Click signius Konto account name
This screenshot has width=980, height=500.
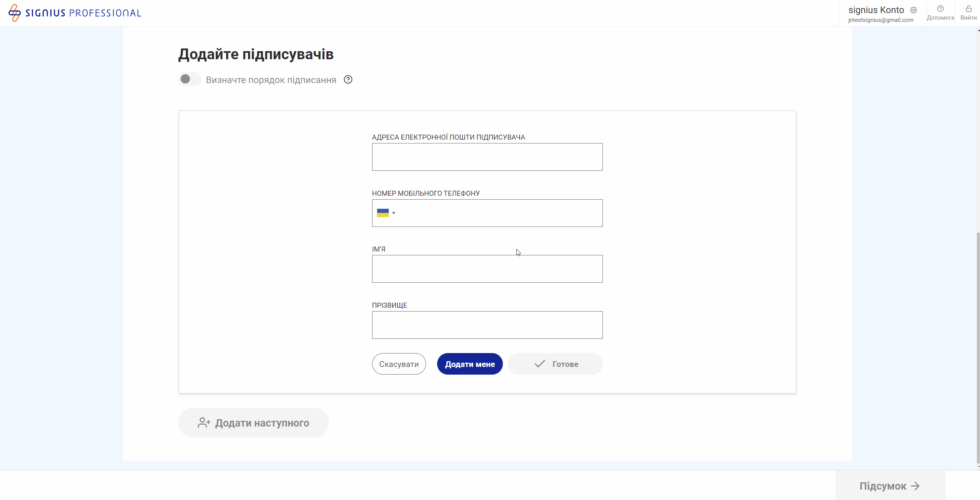click(876, 10)
